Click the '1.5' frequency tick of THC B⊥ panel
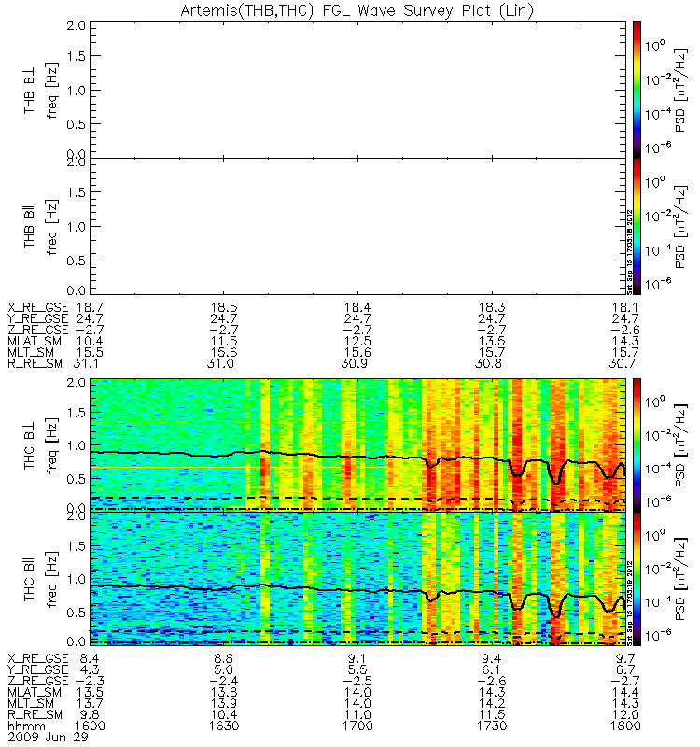Screen dimensions: 700x747 pos(77,413)
